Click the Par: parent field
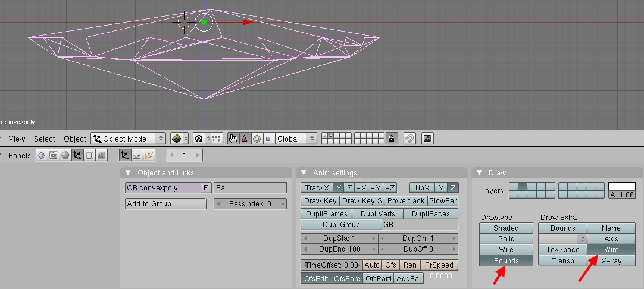Screen dimensions: 644x289 tap(250, 187)
